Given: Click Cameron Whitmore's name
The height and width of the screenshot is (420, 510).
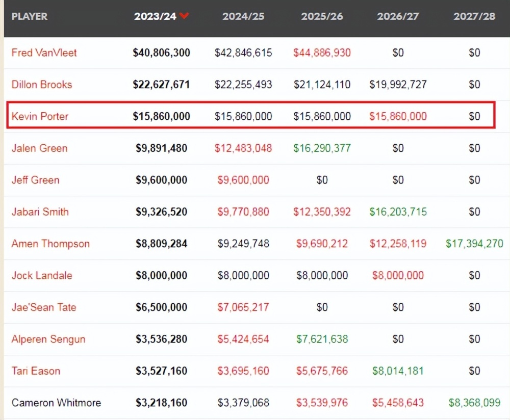Looking at the screenshot, I should click(x=56, y=403).
